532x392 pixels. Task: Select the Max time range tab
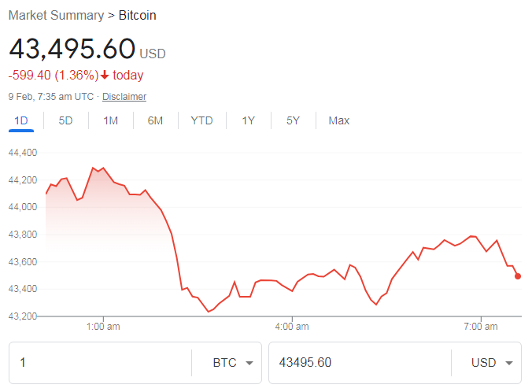click(339, 120)
